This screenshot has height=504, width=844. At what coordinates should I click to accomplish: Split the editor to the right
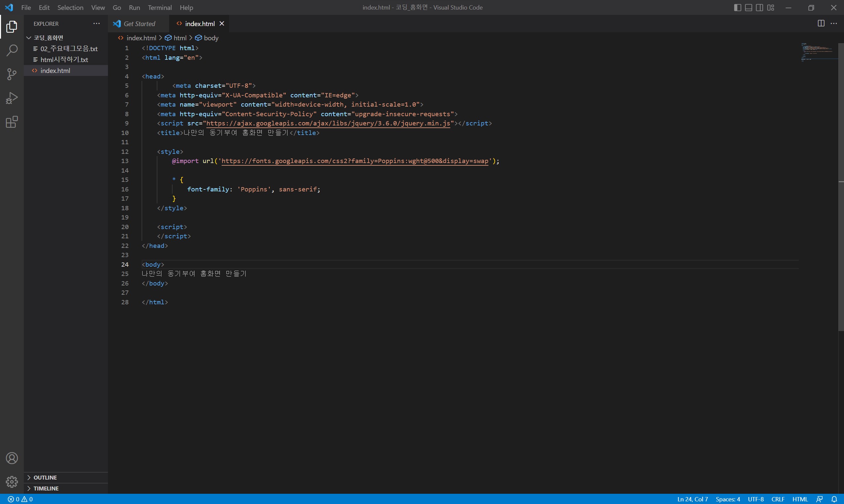point(821,23)
